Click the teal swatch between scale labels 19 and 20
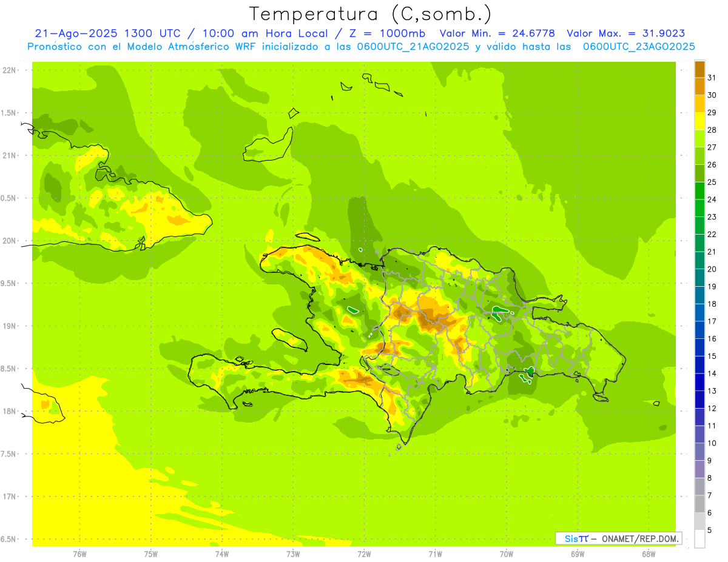Image resolution: width=728 pixels, height=562 pixels. click(699, 278)
